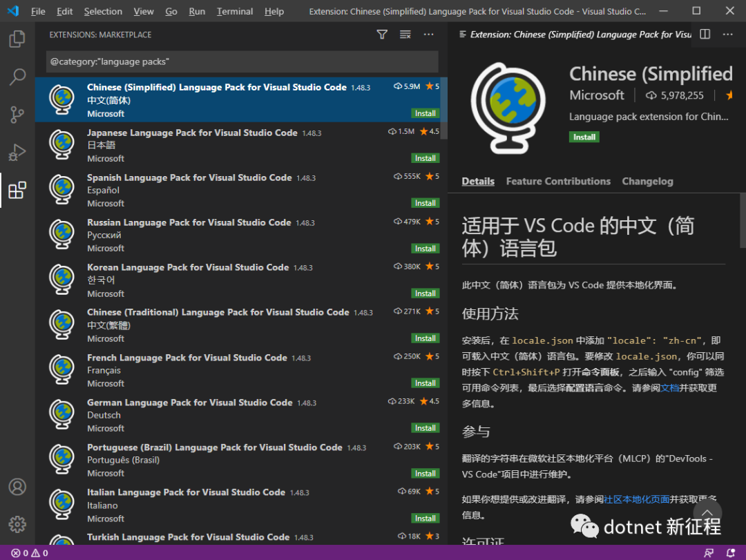This screenshot has height=560, width=746.
Task: Select the Extensions view icon
Action: [x=17, y=191]
